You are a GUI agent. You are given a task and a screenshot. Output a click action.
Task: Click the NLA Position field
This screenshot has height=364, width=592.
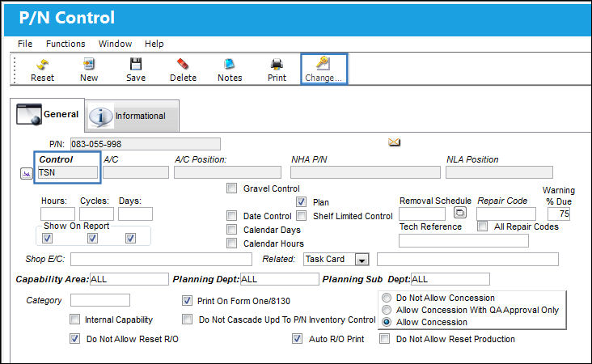click(x=499, y=172)
